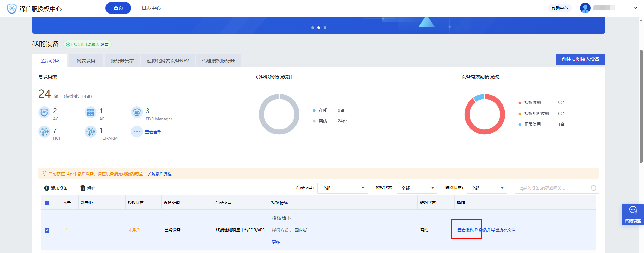Viewport: 644px width, 253px height.
Task: Click the 前往云图接入设备 button
Action: tap(580, 59)
